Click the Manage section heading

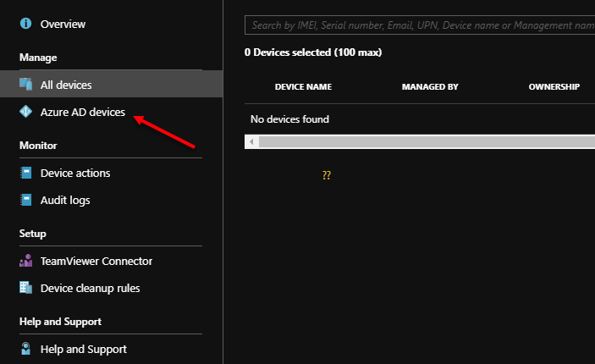pyautogui.click(x=38, y=58)
